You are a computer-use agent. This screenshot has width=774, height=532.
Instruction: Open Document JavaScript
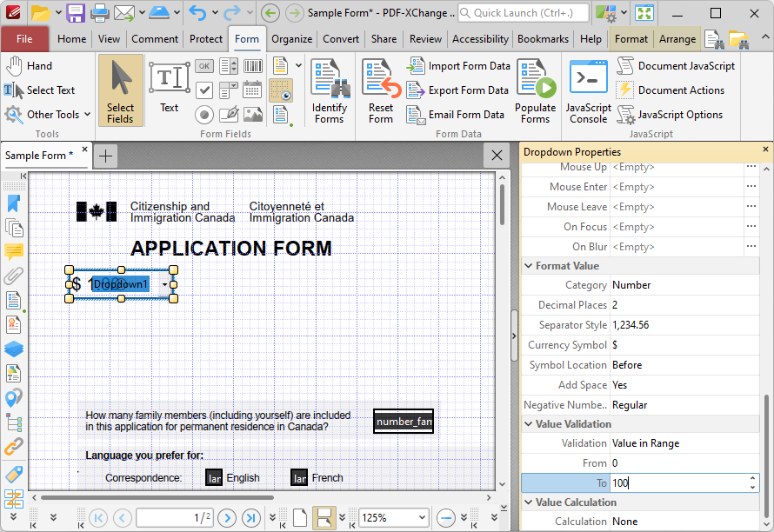(677, 66)
